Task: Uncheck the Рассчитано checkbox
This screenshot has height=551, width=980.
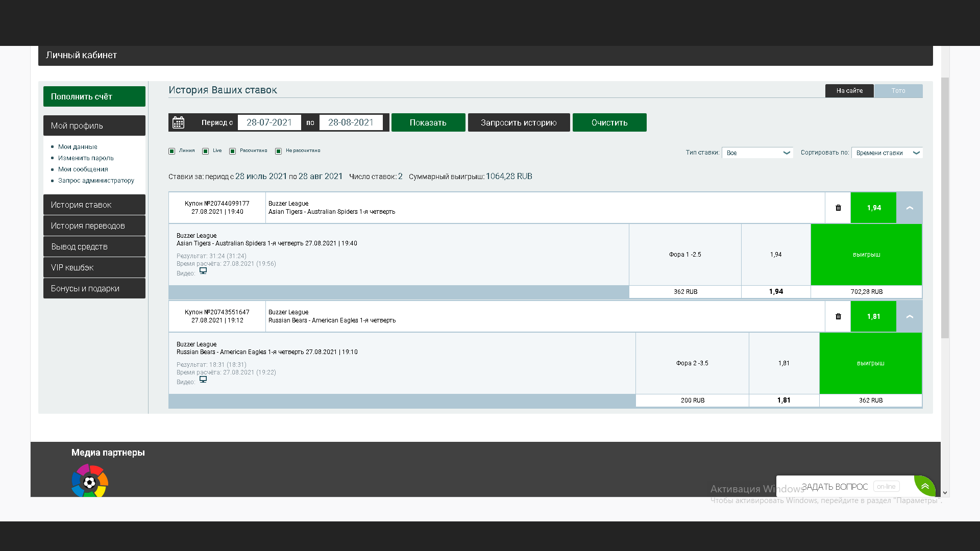Action: point(233,151)
